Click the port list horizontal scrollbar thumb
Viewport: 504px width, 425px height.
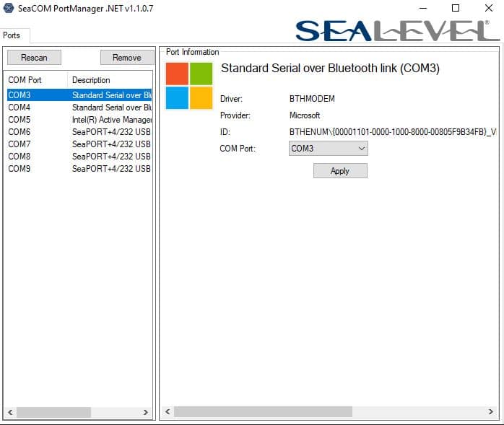tap(53, 412)
